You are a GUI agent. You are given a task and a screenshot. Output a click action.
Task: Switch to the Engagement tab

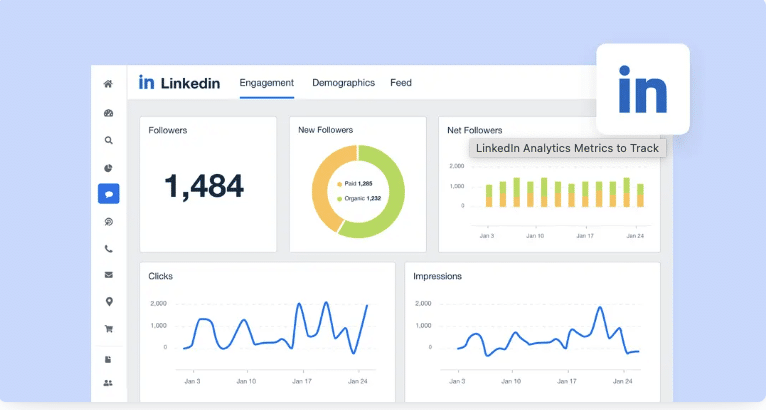click(x=267, y=83)
